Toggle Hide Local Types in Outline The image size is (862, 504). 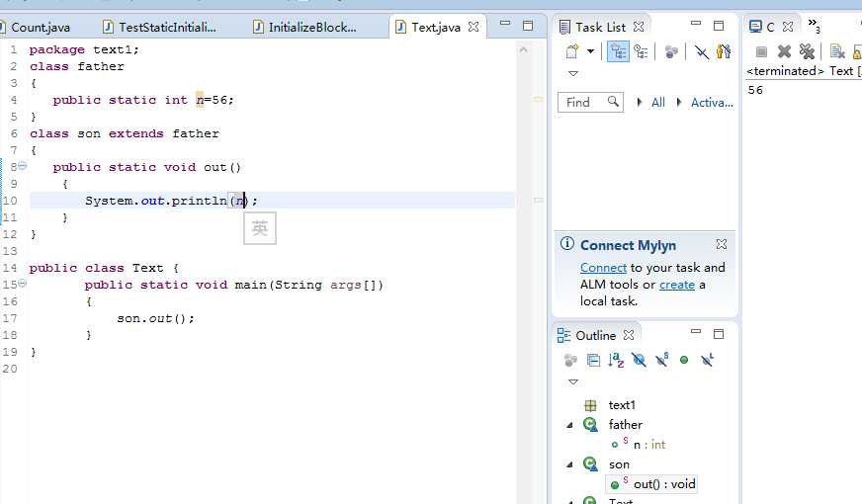(x=707, y=360)
